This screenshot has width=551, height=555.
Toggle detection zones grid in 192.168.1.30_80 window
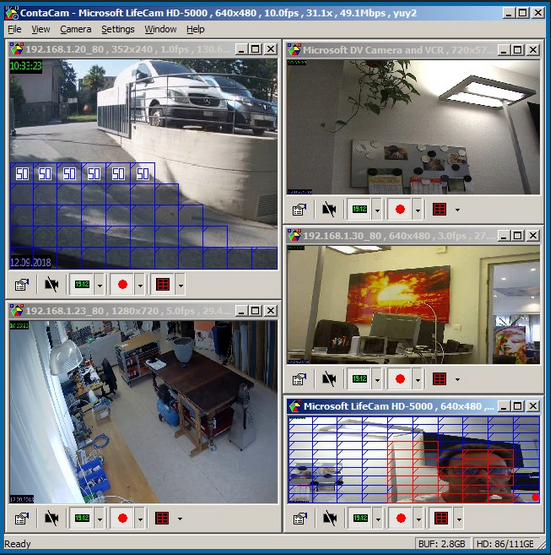[440, 379]
